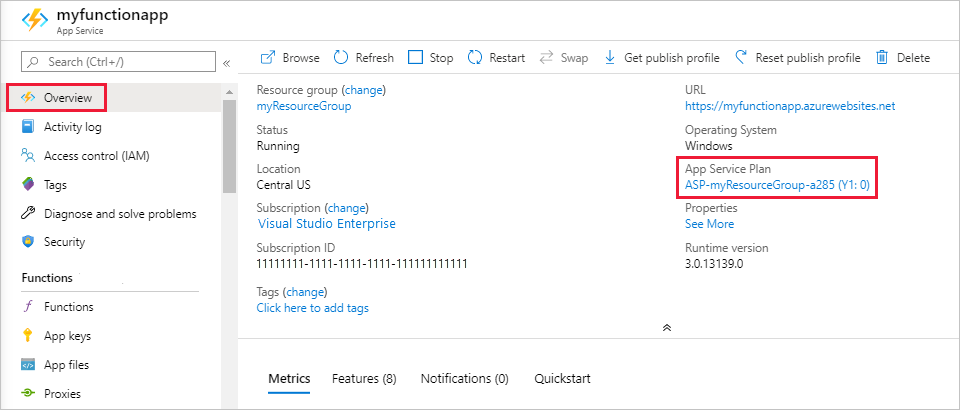This screenshot has width=960, height=410.
Task: Click the Access control people icon
Action: coord(28,155)
